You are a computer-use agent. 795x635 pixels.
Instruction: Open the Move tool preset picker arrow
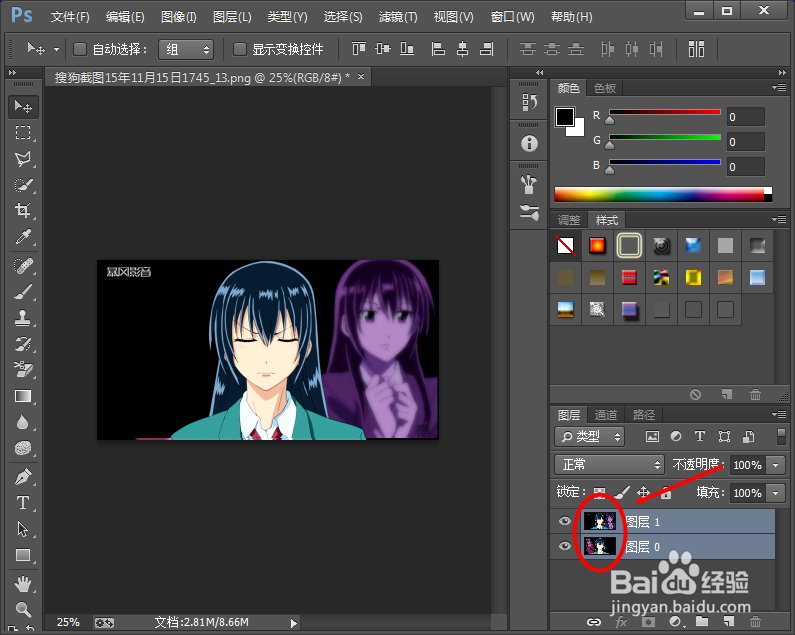(56, 50)
